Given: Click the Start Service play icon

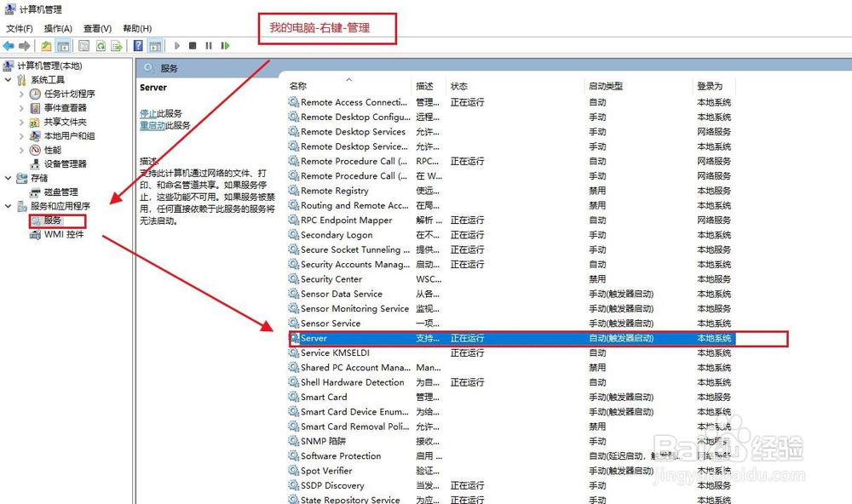Looking at the screenshot, I should [177, 45].
